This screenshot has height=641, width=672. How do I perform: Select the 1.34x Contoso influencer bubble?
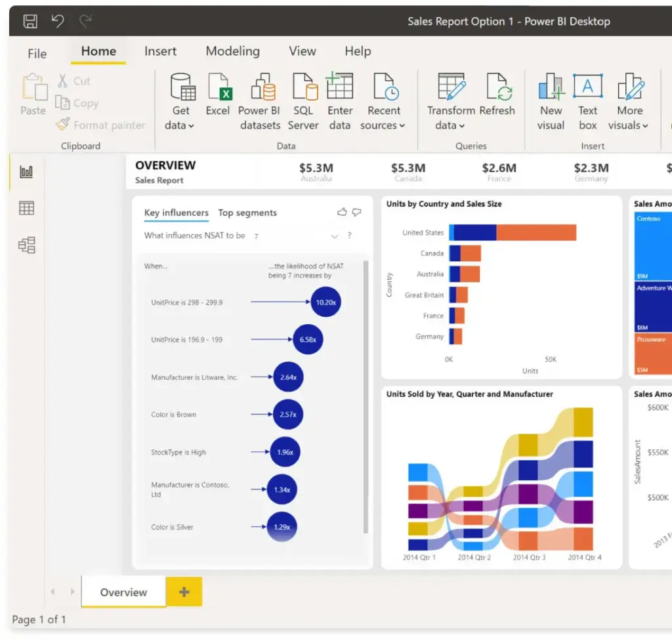(x=282, y=489)
